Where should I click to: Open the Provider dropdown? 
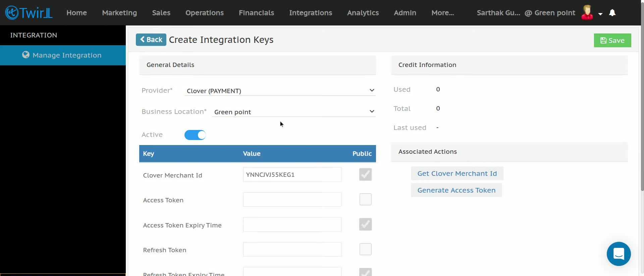point(280,91)
